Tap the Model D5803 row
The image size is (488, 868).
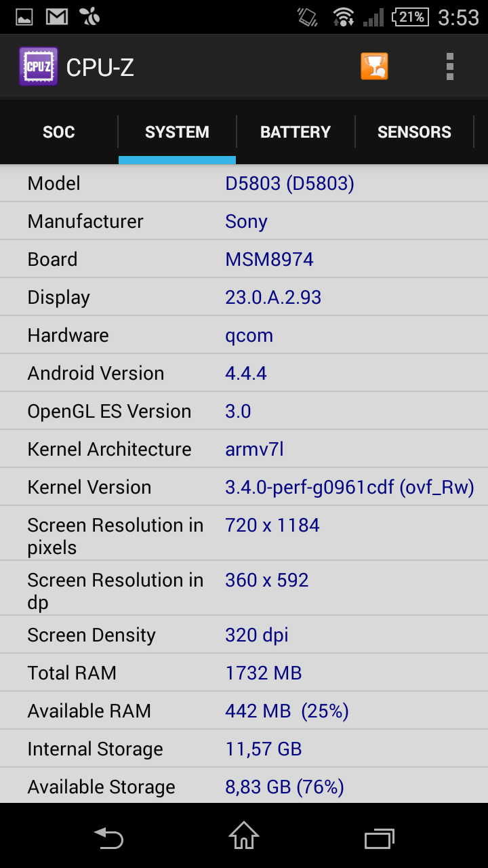(x=244, y=183)
